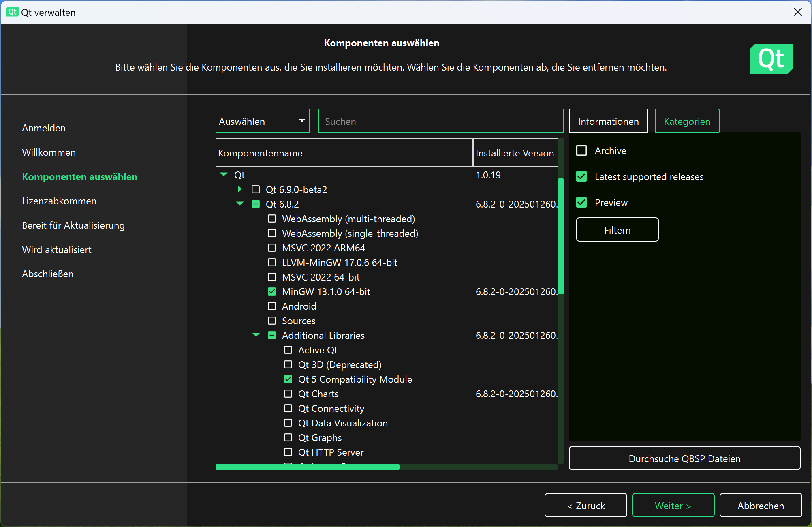
Task: Collapse the Qt 6.8.2 node
Action: click(240, 204)
